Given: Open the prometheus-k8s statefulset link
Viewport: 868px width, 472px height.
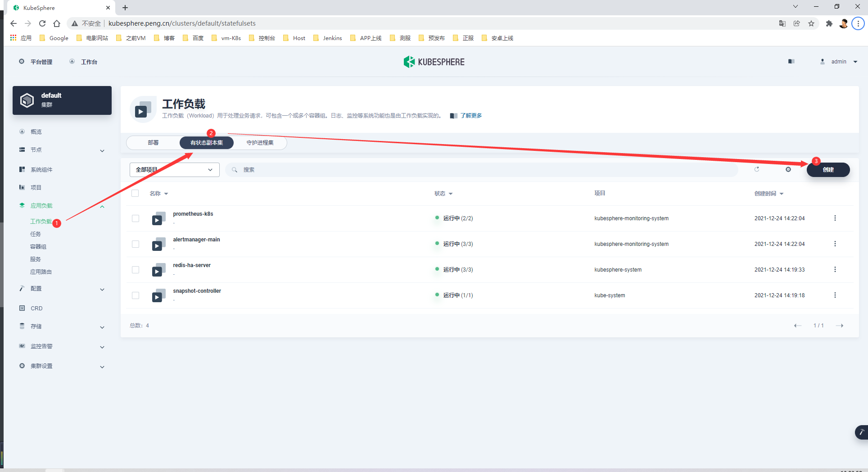Looking at the screenshot, I should coord(193,214).
